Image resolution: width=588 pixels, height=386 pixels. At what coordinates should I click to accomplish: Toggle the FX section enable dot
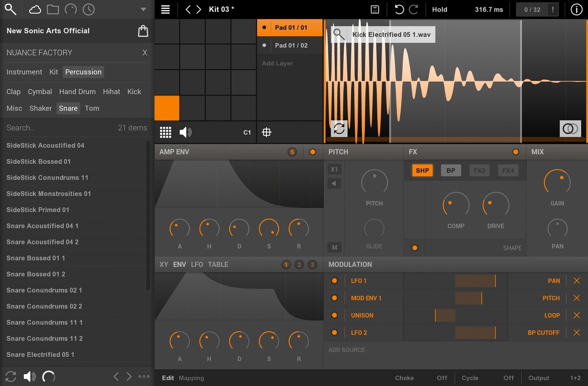(516, 152)
